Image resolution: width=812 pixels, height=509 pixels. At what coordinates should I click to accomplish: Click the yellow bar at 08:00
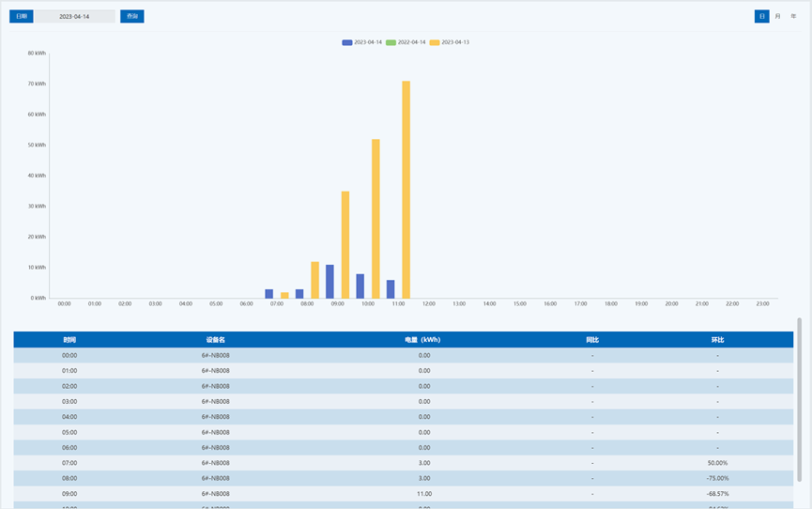tap(314, 280)
